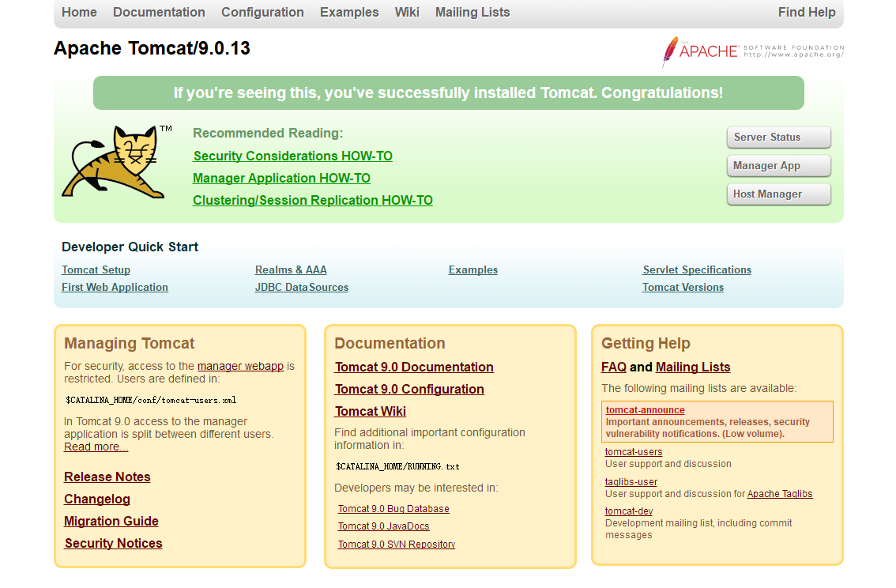
Task: Open the Host Manager
Action: [778, 194]
